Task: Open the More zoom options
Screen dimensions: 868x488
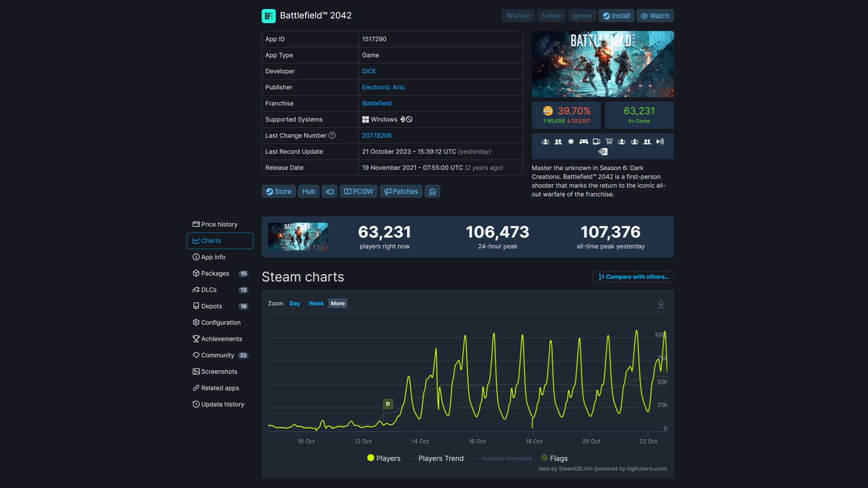Action: [337, 303]
